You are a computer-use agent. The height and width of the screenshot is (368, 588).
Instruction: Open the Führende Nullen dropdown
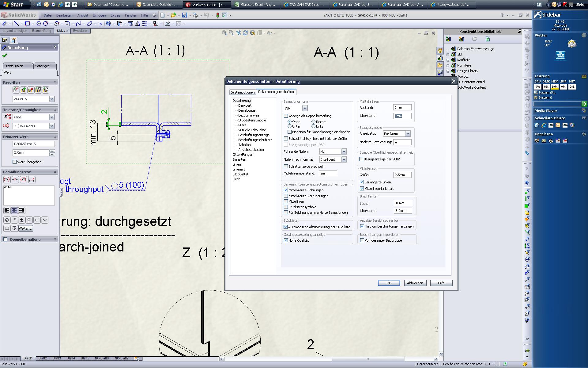(x=344, y=151)
